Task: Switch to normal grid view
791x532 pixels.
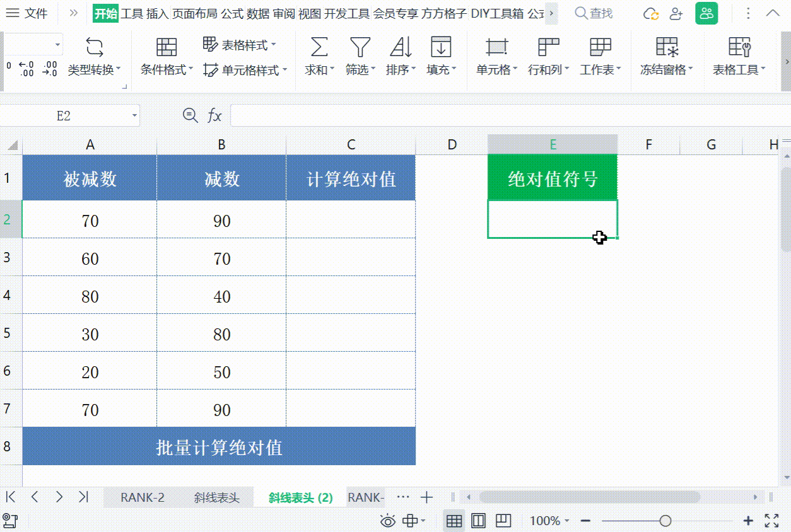Action: coord(454,521)
